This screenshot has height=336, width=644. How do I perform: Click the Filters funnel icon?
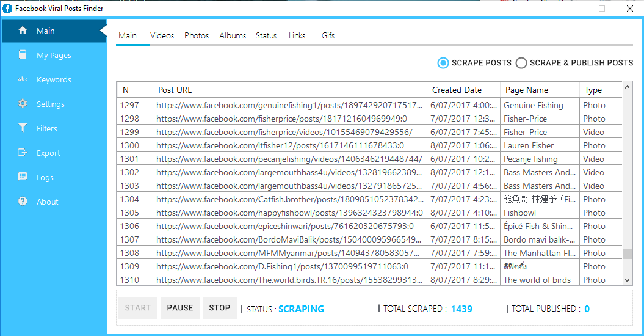coord(23,128)
